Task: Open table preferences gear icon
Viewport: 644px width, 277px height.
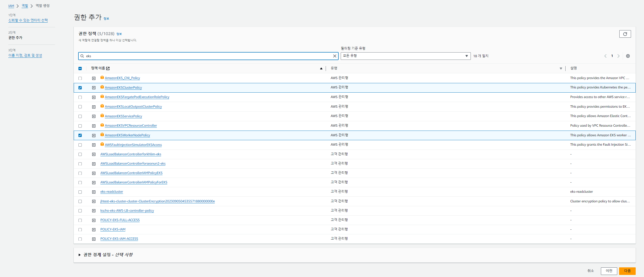Action: 628,56
